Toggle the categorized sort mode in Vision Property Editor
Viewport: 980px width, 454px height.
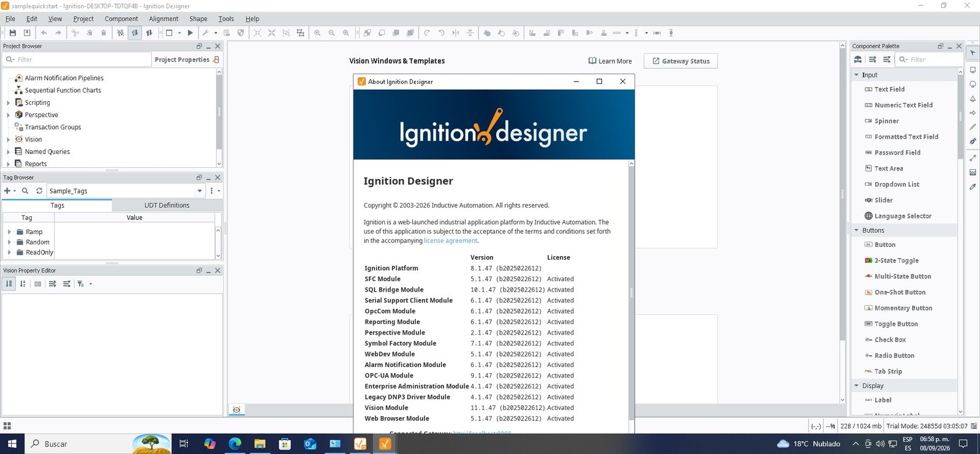9,284
